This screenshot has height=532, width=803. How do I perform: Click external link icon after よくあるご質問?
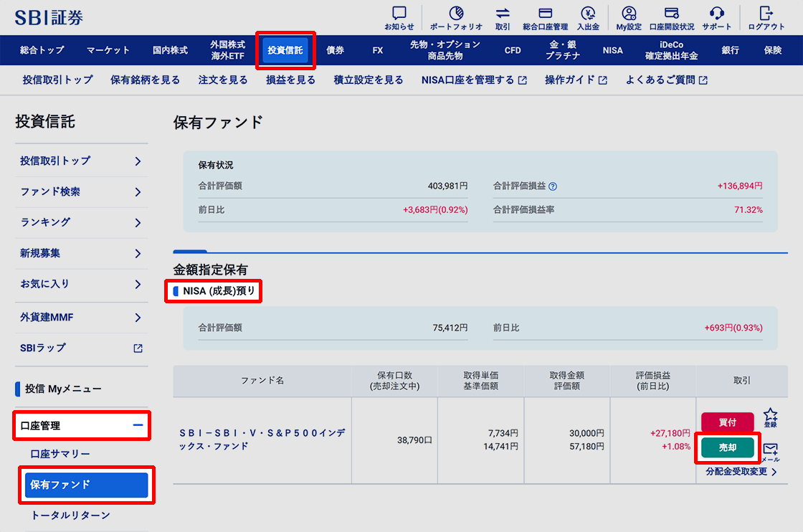coord(703,80)
